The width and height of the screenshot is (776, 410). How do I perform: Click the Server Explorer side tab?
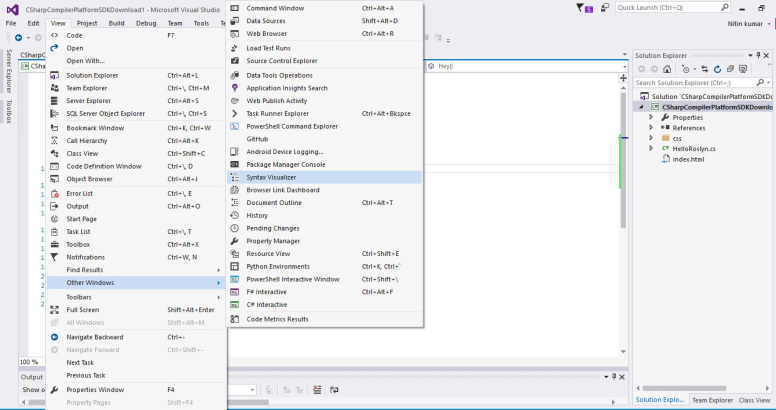pyautogui.click(x=8, y=71)
